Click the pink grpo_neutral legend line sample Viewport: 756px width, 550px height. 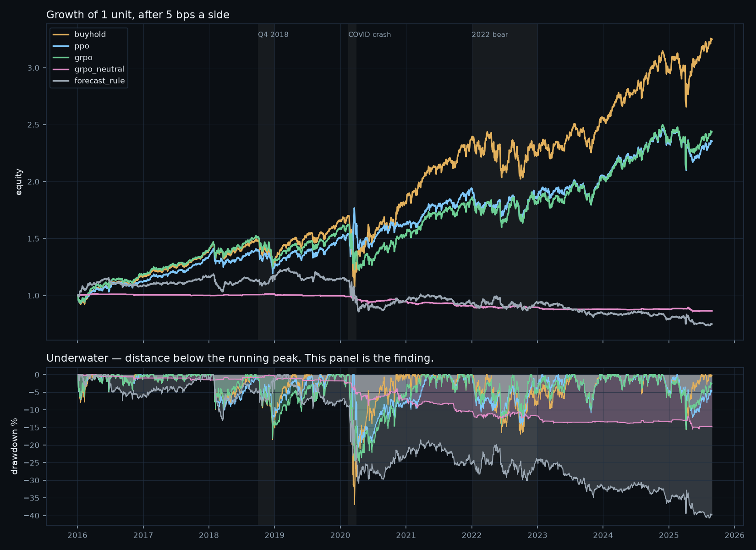61,69
